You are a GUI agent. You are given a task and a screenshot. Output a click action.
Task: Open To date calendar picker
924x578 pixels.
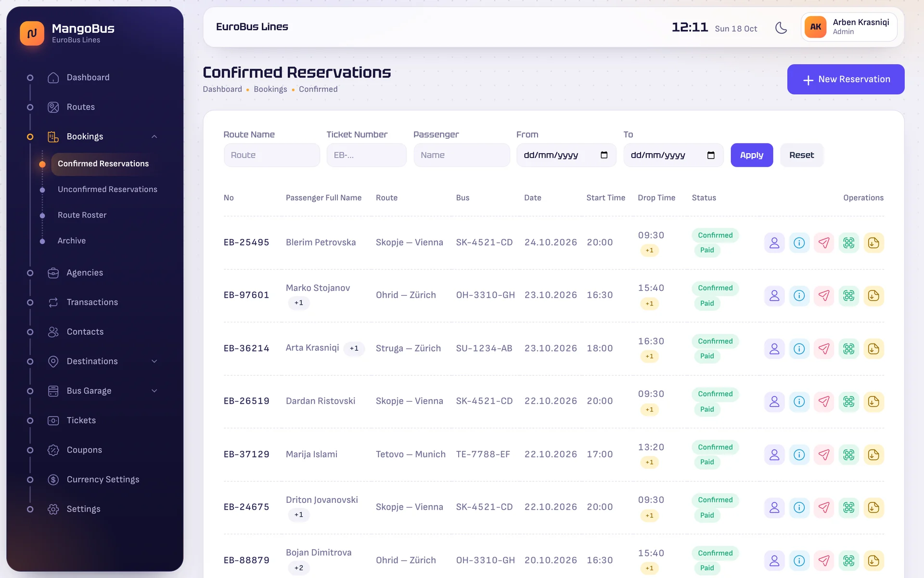[x=711, y=155]
